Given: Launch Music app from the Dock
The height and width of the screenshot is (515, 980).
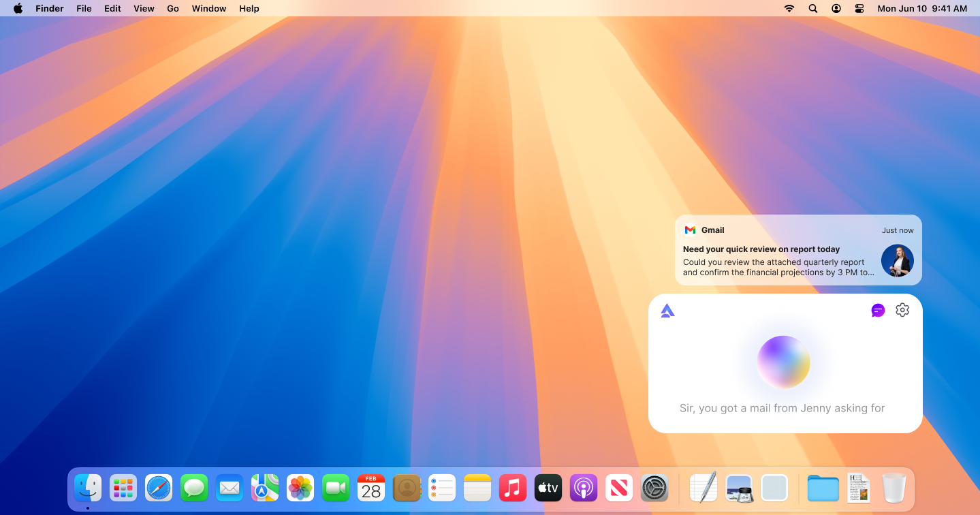Looking at the screenshot, I should click(x=513, y=488).
